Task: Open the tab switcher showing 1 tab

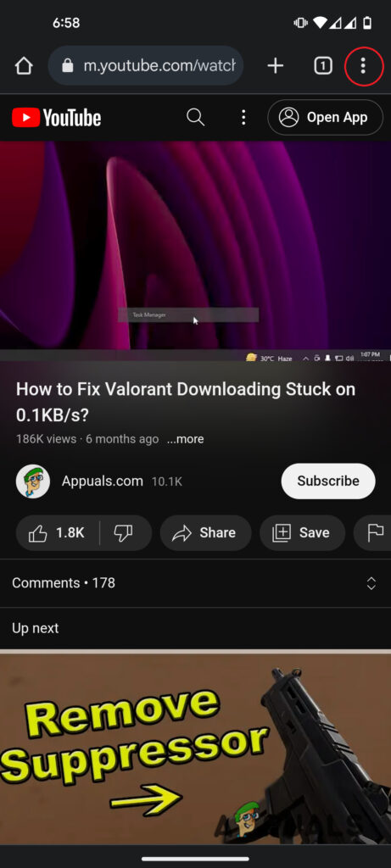Action: pyautogui.click(x=323, y=66)
